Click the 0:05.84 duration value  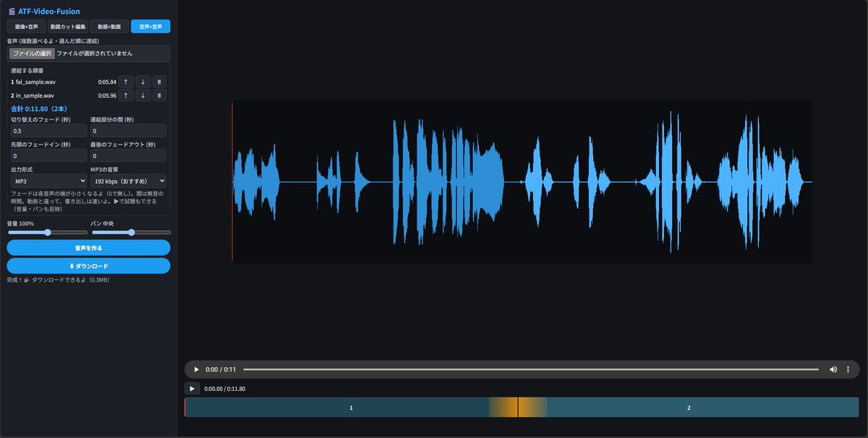[107, 83]
